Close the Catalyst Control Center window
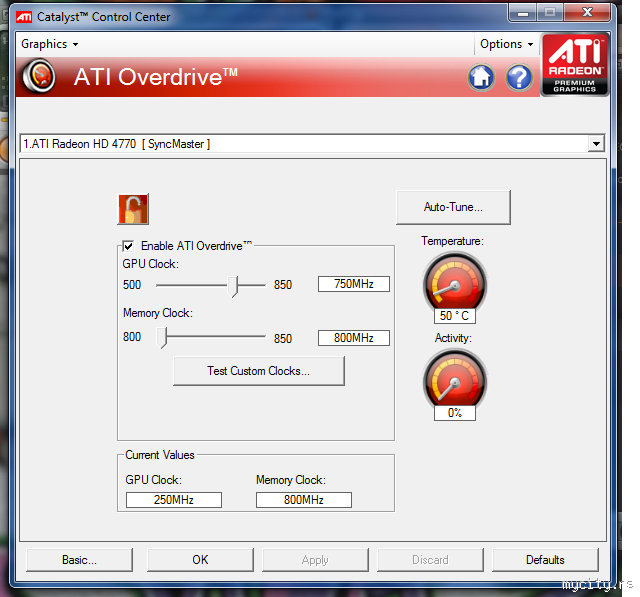 pos(587,13)
